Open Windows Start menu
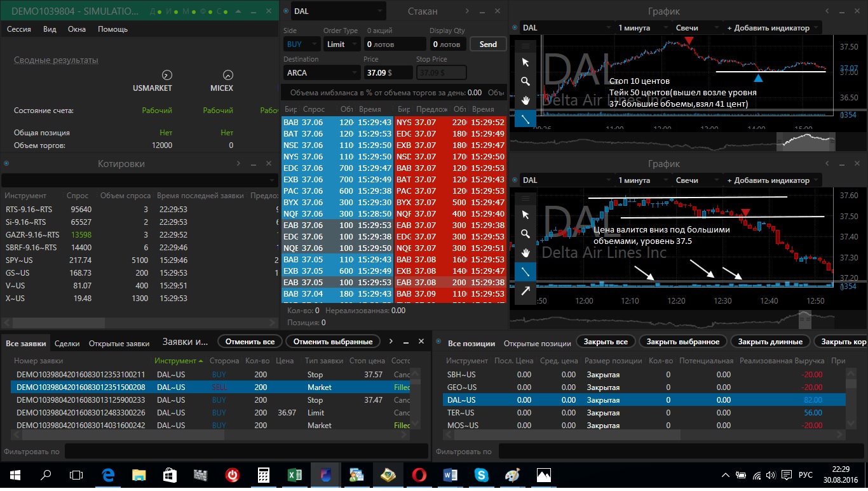This screenshot has height=491, width=868. [x=15, y=475]
